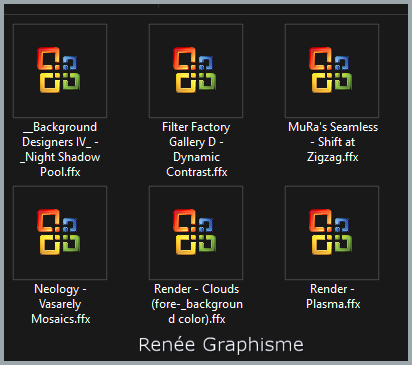The width and height of the screenshot is (412, 365).
Task: Click red square in MuRa's Seamless icon
Action: (320, 59)
